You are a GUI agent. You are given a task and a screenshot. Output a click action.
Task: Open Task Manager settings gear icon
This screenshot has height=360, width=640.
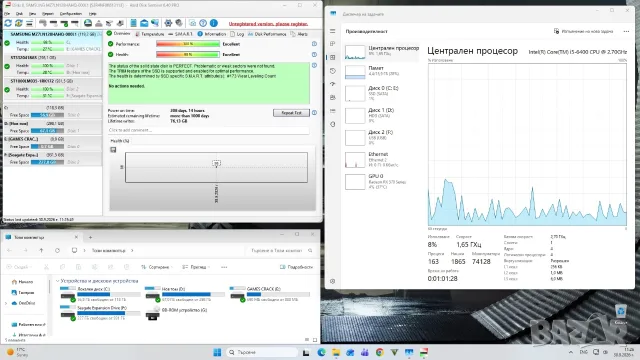(x=333, y=281)
